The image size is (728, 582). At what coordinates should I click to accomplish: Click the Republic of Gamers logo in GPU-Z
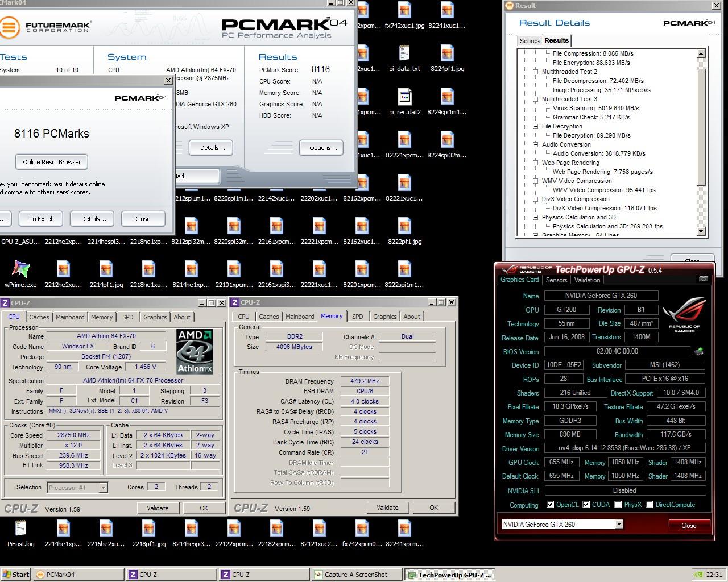[x=684, y=314]
